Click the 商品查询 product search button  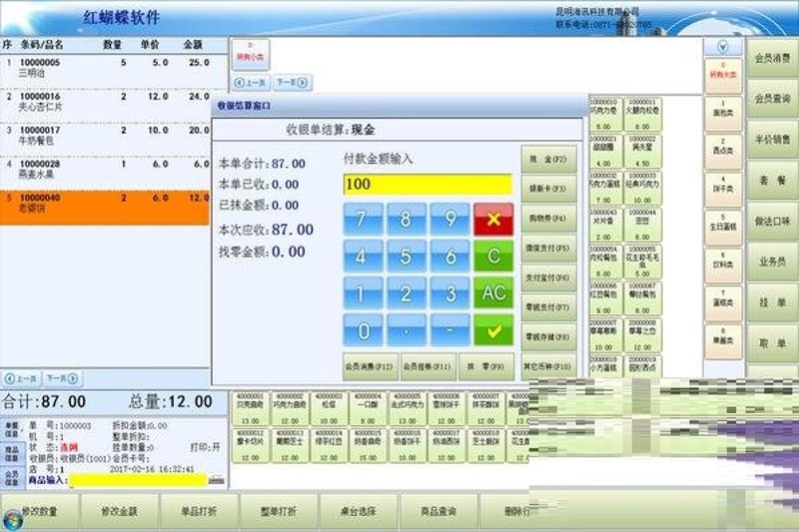[438, 511]
